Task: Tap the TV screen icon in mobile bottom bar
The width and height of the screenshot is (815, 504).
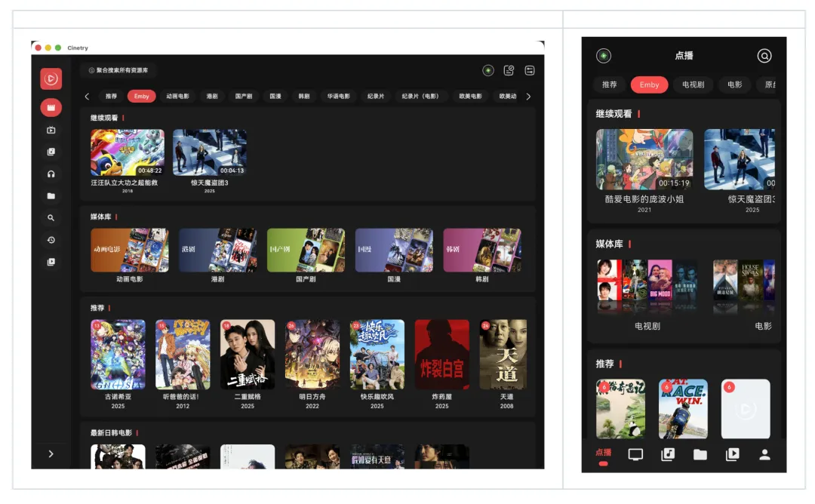Action: point(635,455)
